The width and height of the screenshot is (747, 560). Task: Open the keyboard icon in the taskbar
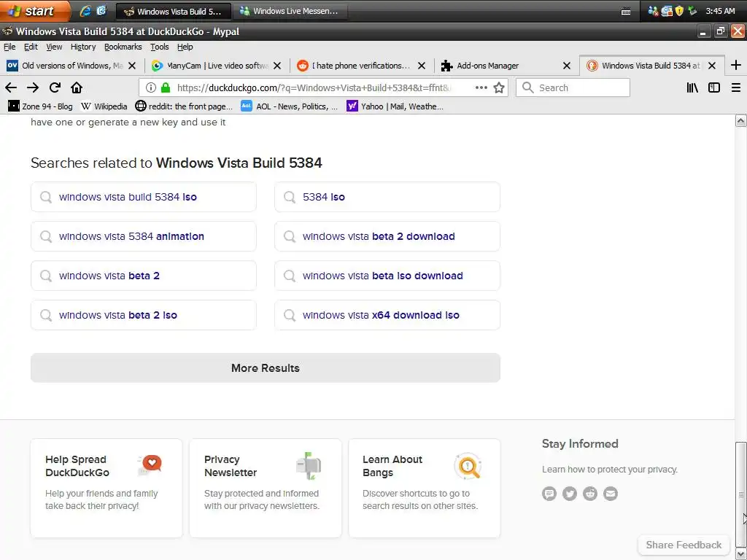[627, 12]
